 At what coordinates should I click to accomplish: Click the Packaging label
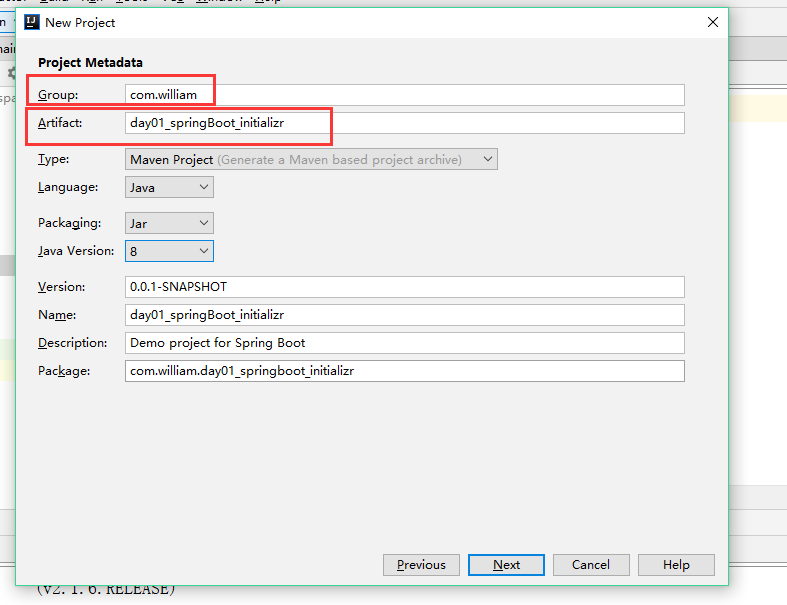pos(69,223)
